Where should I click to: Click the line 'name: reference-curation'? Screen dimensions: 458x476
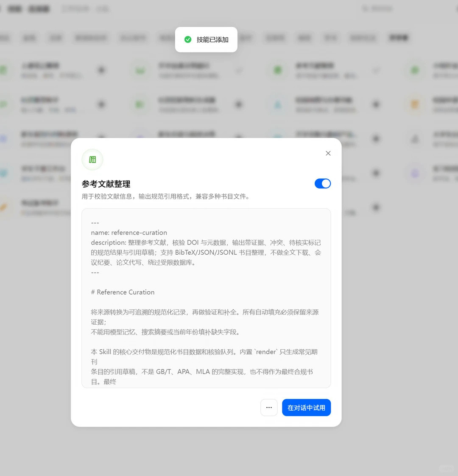pyautogui.click(x=129, y=233)
